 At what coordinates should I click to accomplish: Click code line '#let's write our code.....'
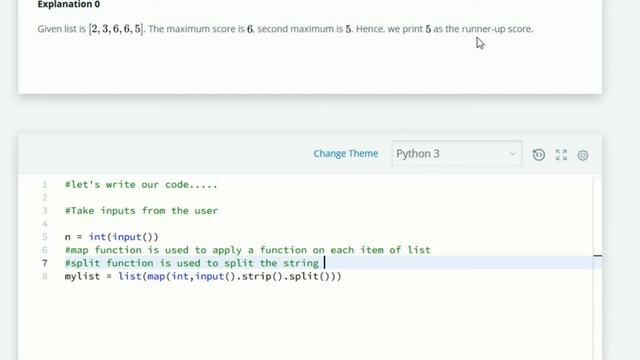click(x=141, y=184)
